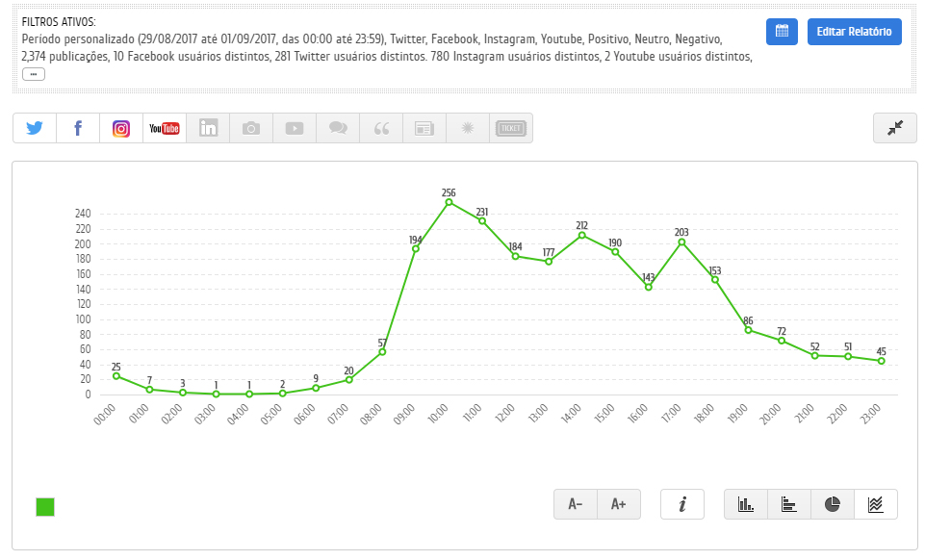This screenshot has height=560, width=925.
Task: Toggle the Instagram source filter
Action: click(121, 128)
